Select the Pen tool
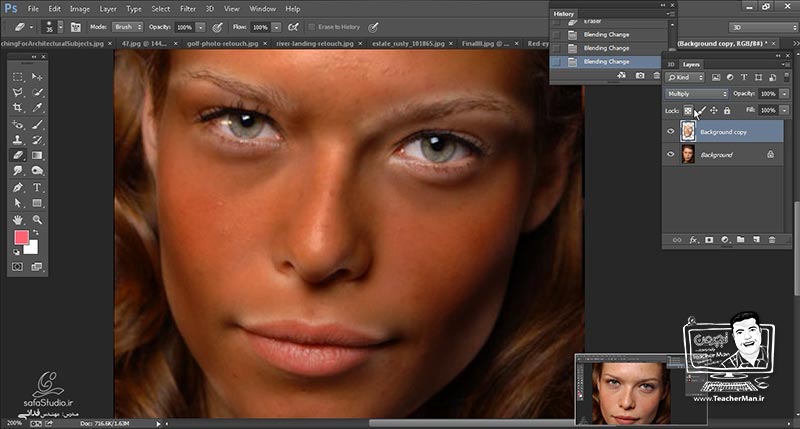The height and width of the screenshot is (429, 800). pyautogui.click(x=18, y=187)
